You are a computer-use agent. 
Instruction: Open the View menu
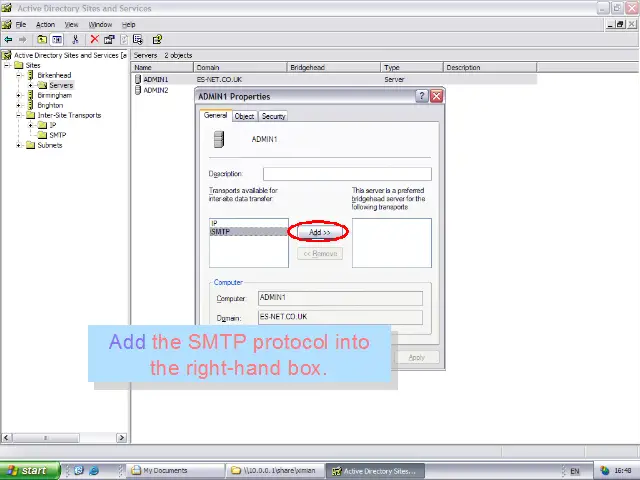pos(71,24)
